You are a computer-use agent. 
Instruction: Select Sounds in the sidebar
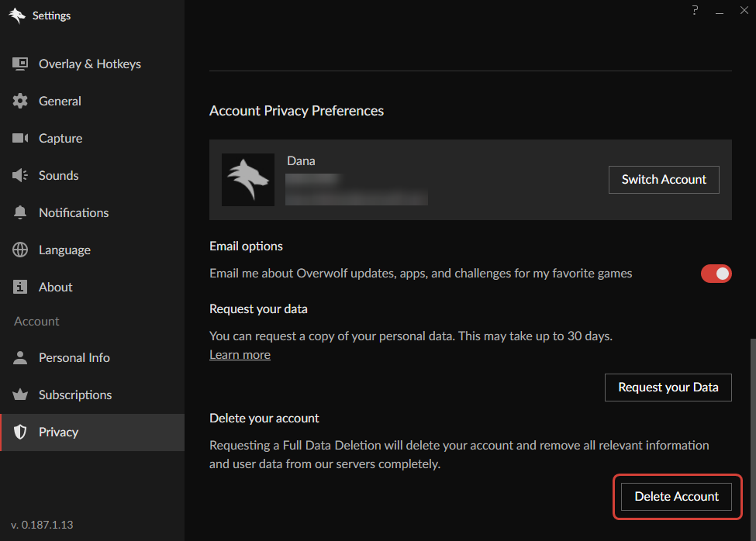point(92,175)
